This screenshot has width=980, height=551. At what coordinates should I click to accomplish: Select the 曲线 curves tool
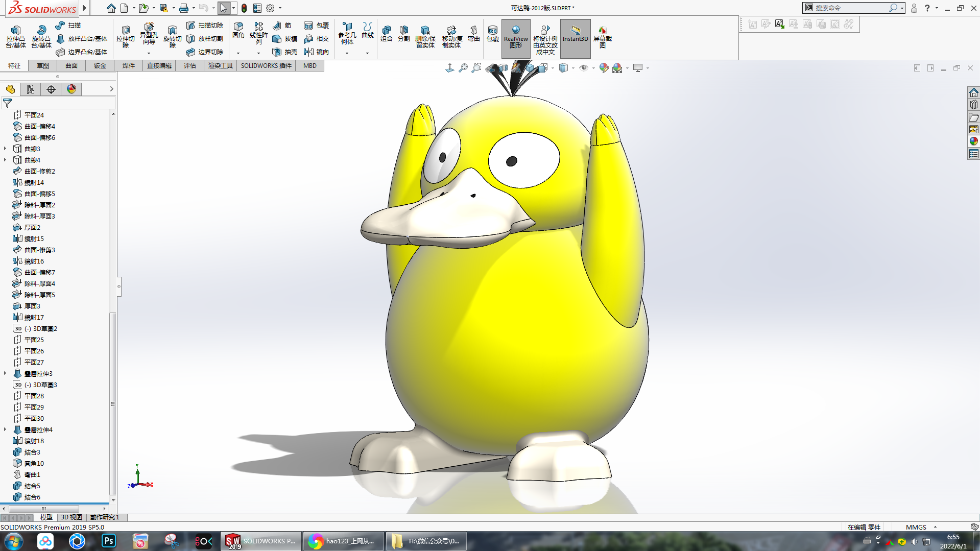pyautogui.click(x=367, y=31)
